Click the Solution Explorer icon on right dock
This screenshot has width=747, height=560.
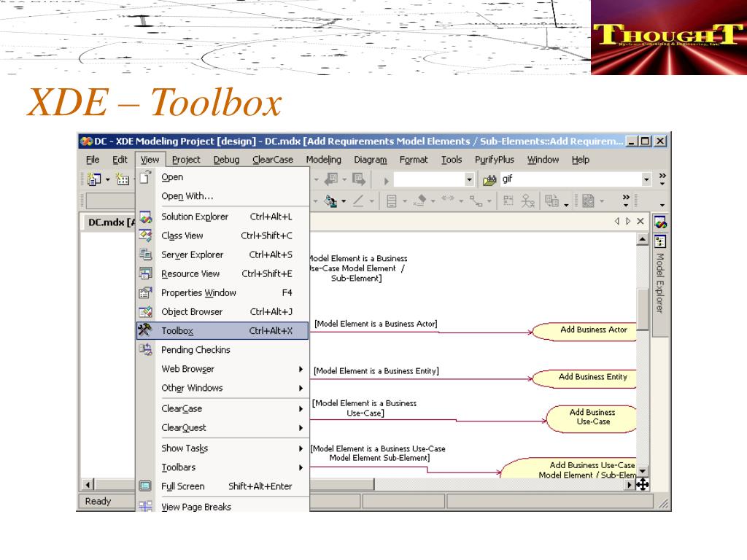click(660, 222)
